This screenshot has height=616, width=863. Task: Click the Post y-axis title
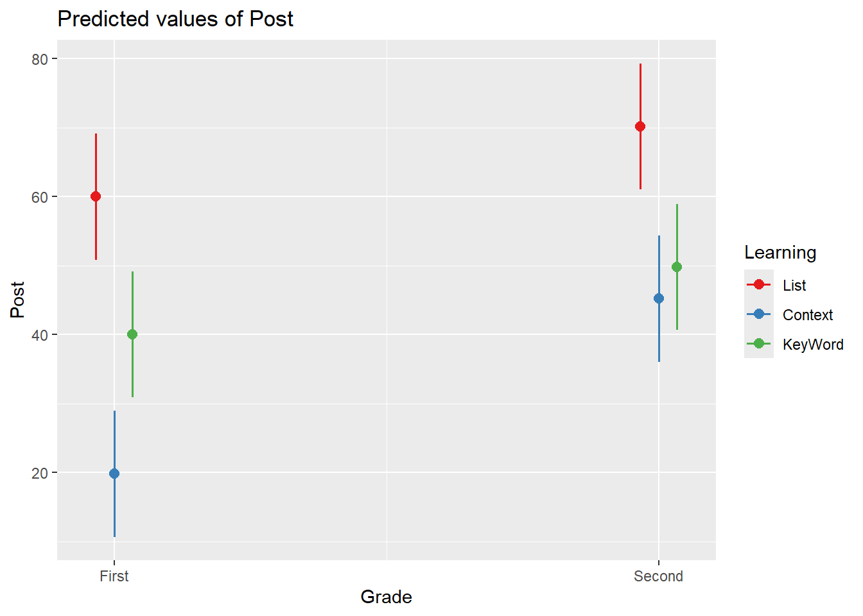tap(17, 300)
